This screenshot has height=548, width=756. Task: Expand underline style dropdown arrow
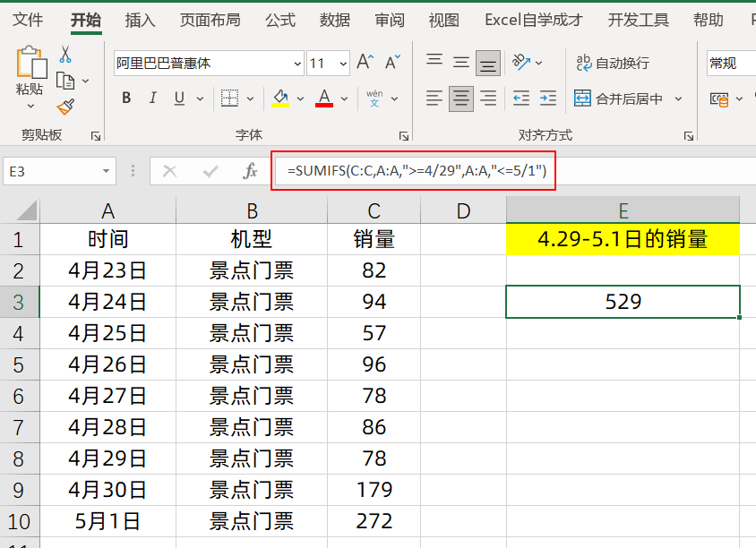200,98
